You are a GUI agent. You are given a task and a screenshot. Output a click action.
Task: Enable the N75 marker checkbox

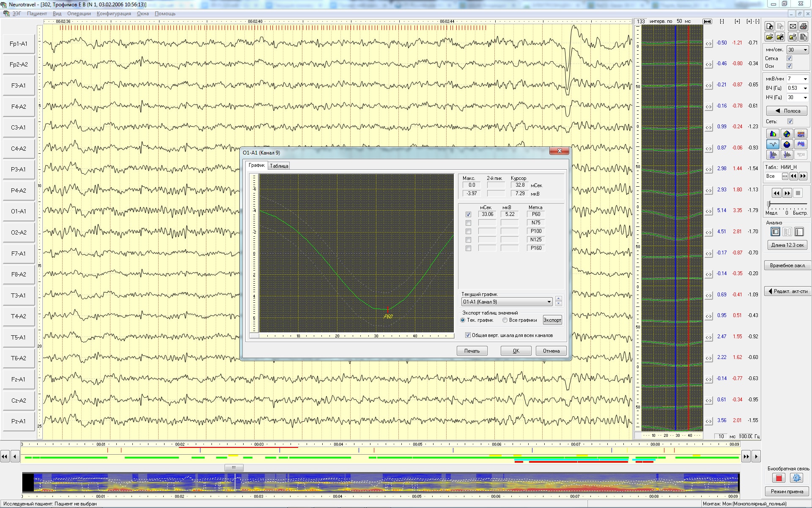coord(468,223)
